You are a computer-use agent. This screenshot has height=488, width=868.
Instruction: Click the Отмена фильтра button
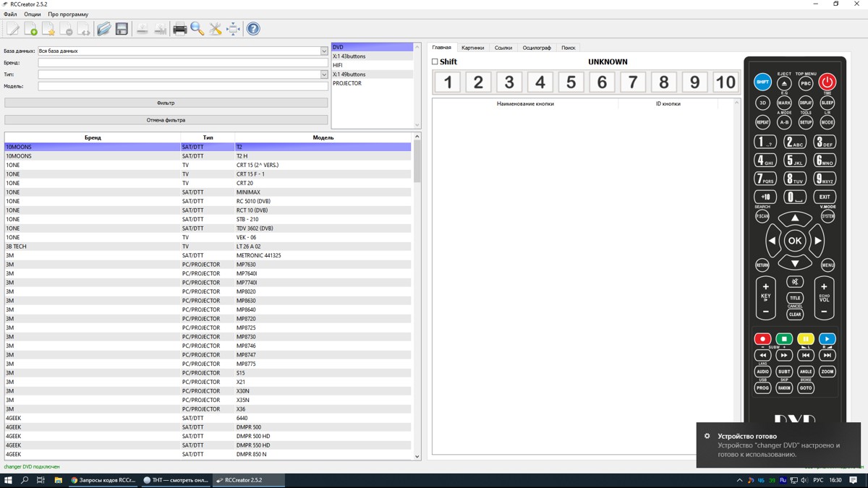click(x=166, y=120)
